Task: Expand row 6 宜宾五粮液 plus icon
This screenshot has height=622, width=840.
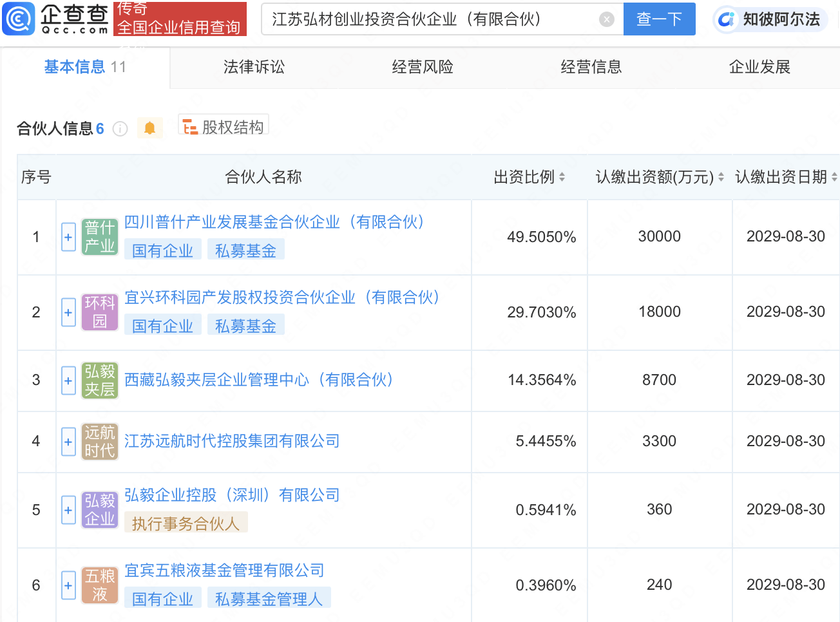Action: [68, 585]
